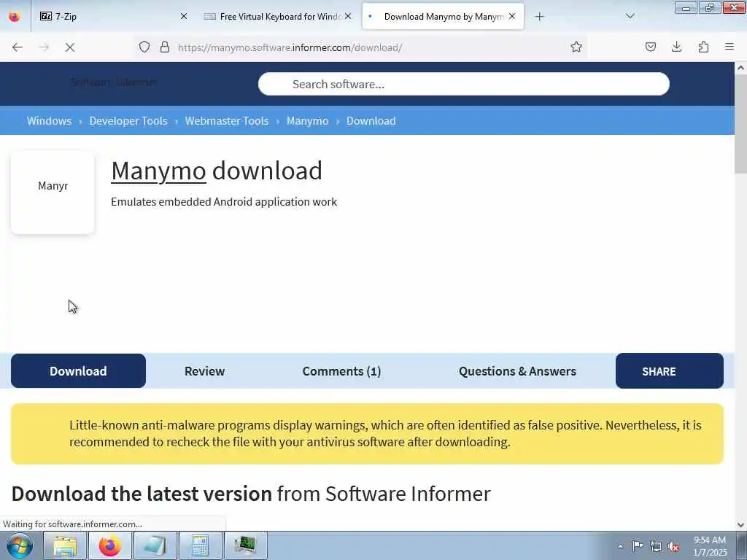Open the Calculator taskbar icon
This screenshot has width=747, height=560.
[200, 545]
